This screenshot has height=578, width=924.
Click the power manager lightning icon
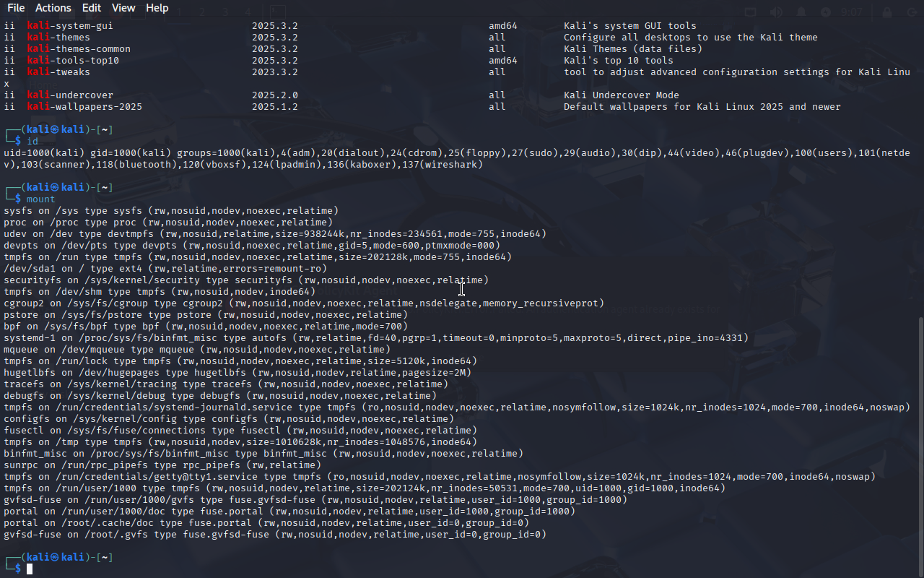coord(825,12)
